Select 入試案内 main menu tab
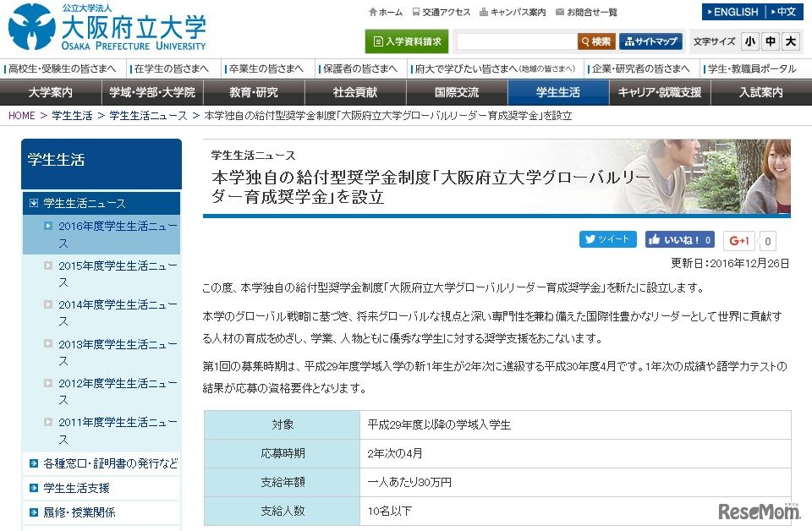The image size is (812, 531). pos(761,92)
